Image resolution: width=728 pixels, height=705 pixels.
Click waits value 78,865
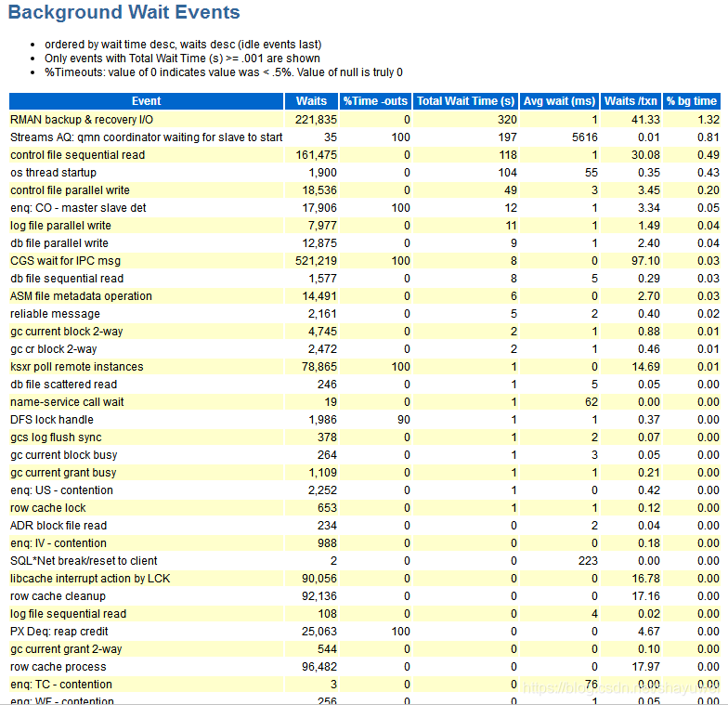coord(319,366)
